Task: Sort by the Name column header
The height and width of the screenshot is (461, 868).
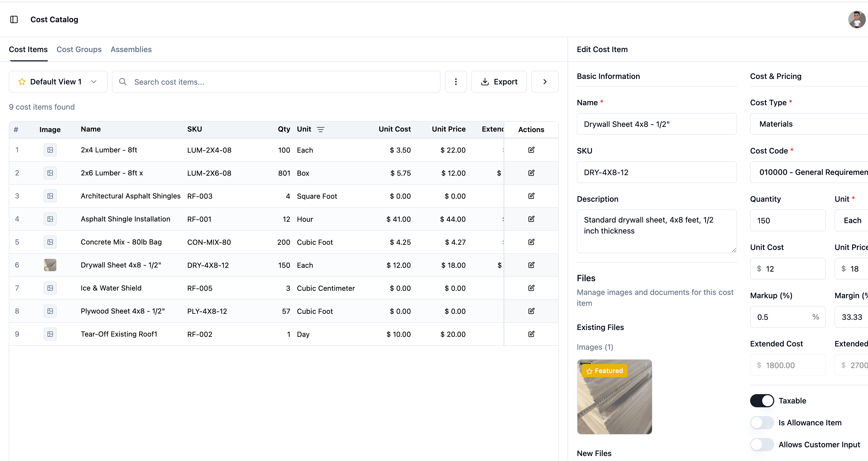Action: (91, 129)
